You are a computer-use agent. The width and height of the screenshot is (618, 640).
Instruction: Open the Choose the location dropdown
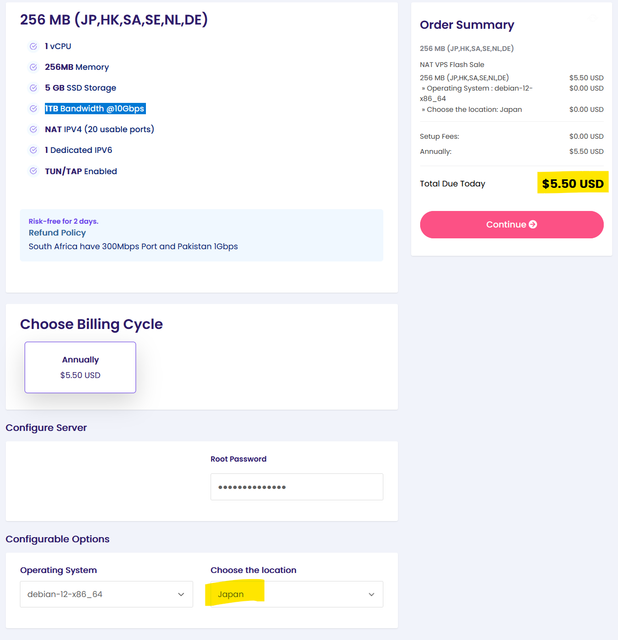(297, 594)
